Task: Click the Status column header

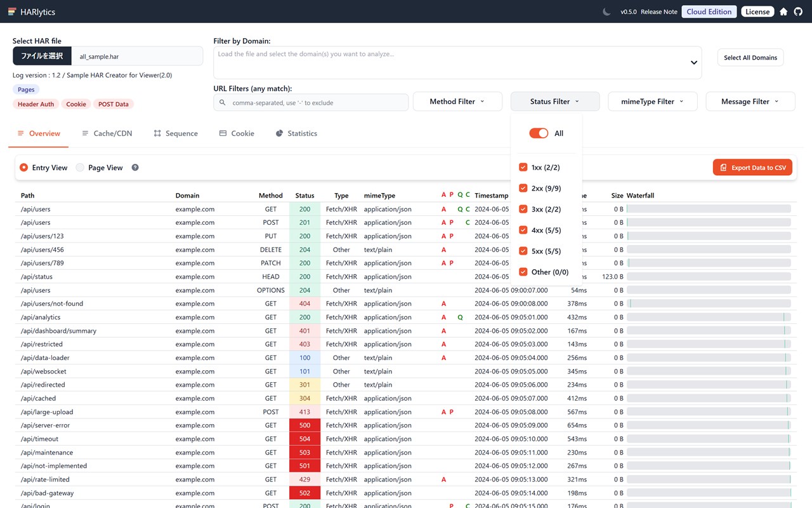Action: [x=304, y=196]
